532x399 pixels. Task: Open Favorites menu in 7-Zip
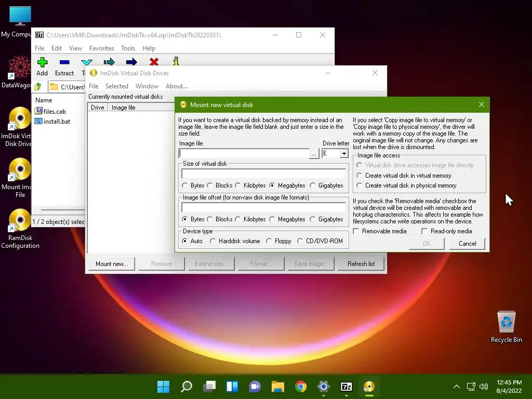101,48
